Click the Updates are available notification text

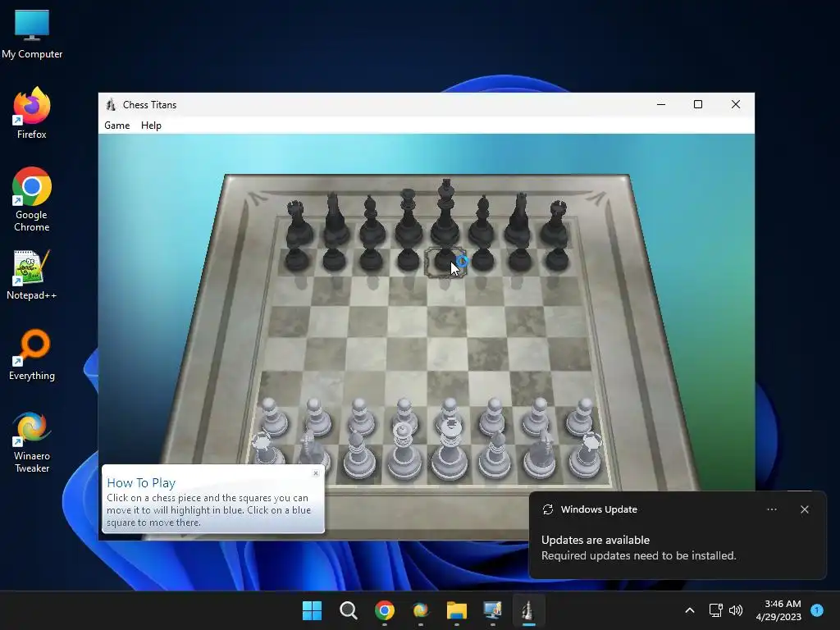[x=596, y=540]
